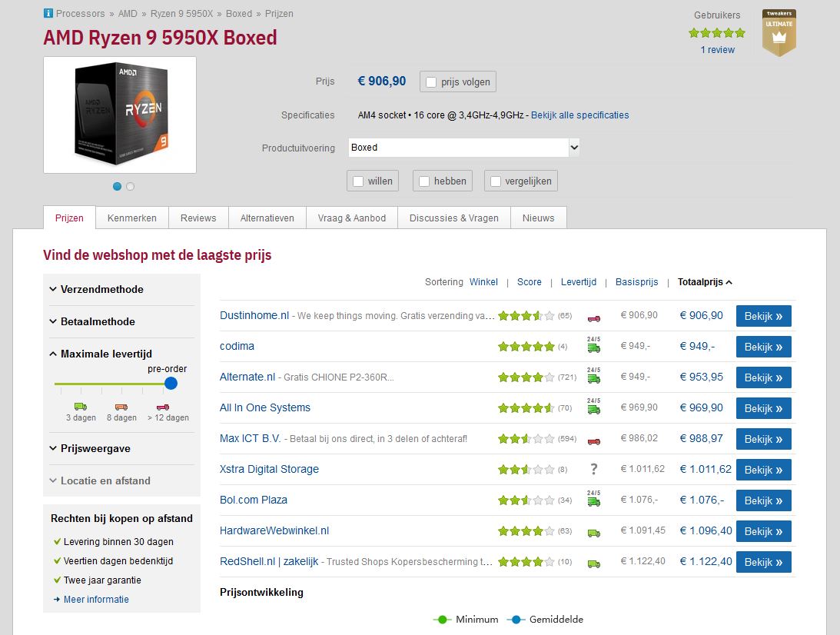Click the pre-order delivery time slider handle
The image size is (840, 635).
click(171, 383)
